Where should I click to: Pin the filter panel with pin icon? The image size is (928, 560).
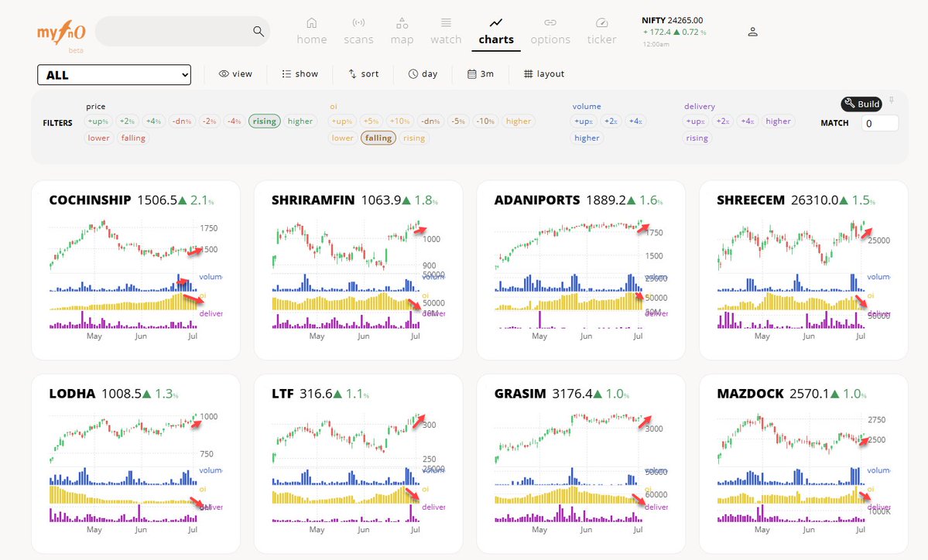point(892,101)
